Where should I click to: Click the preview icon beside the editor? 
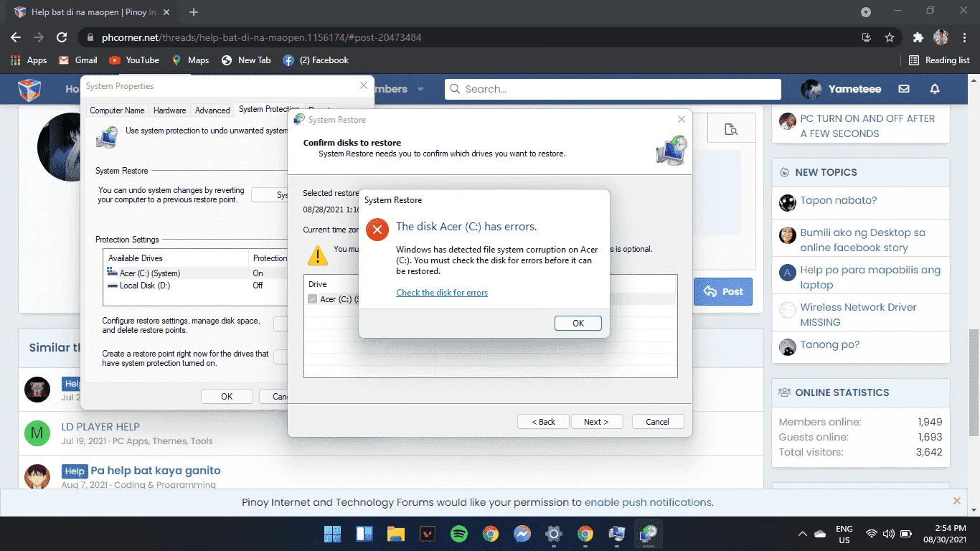(730, 129)
